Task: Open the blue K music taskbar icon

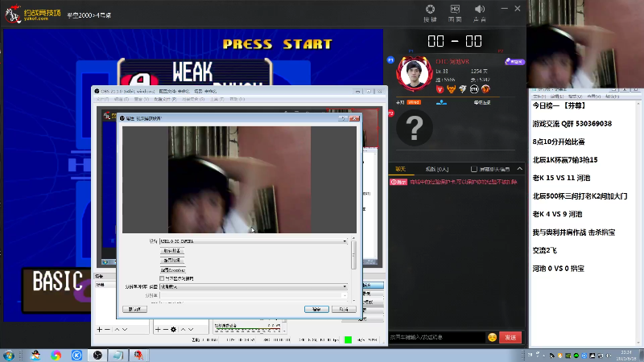Action: (76, 355)
